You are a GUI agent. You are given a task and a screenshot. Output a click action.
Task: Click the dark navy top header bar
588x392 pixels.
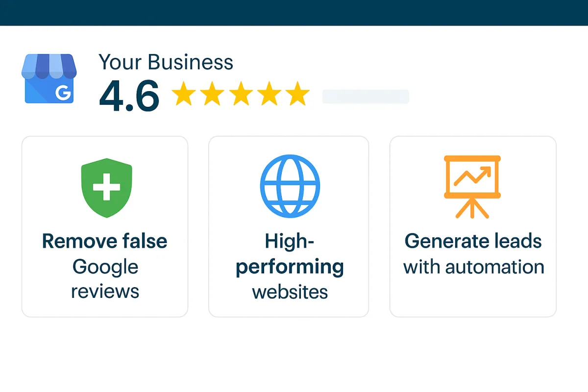(x=294, y=13)
